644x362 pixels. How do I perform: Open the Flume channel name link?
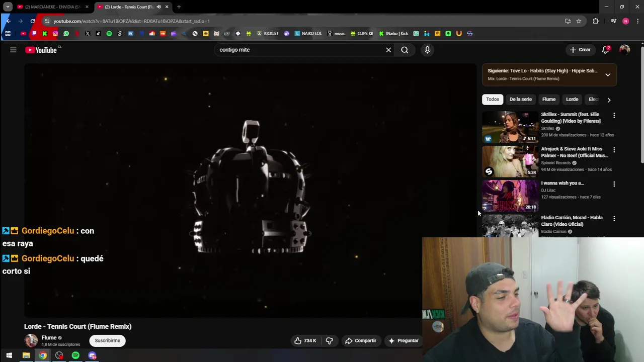[49, 338]
